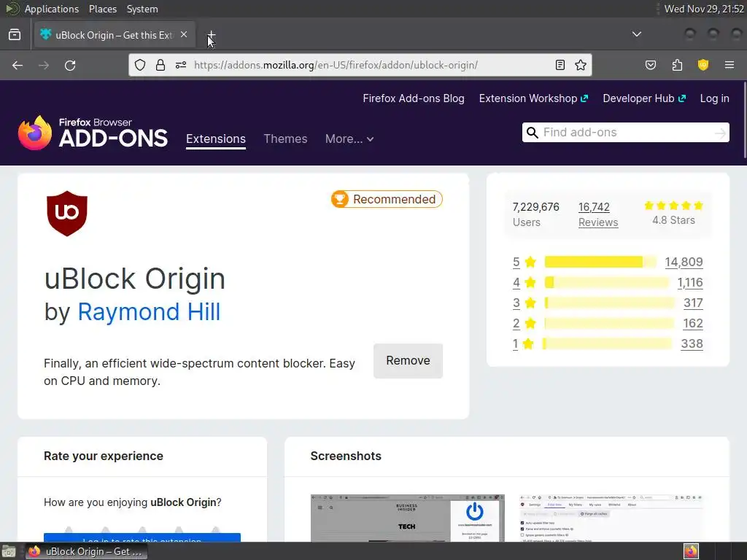Click the address bar URL
Viewport: 747px width, 560px height.
click(x=336, y=65)
